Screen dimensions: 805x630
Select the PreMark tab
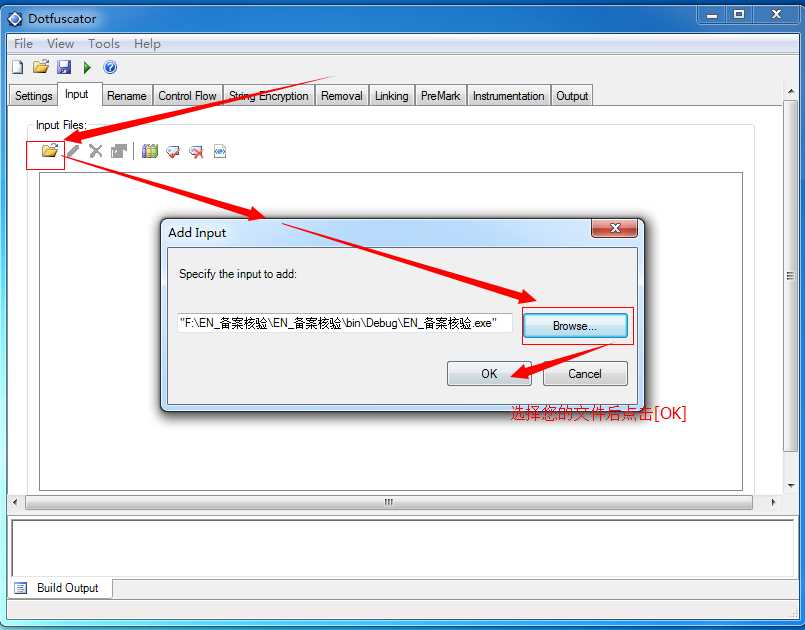click(440, 96)
